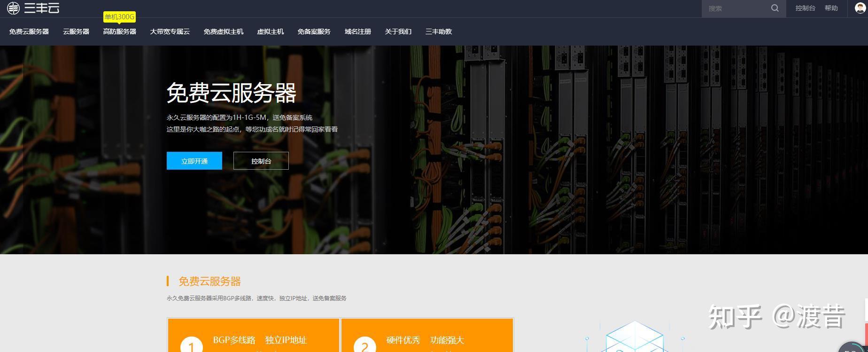Click the orange 免费云服务器 section title
Viewport: 868px width, 352px height.
point(209,281)
